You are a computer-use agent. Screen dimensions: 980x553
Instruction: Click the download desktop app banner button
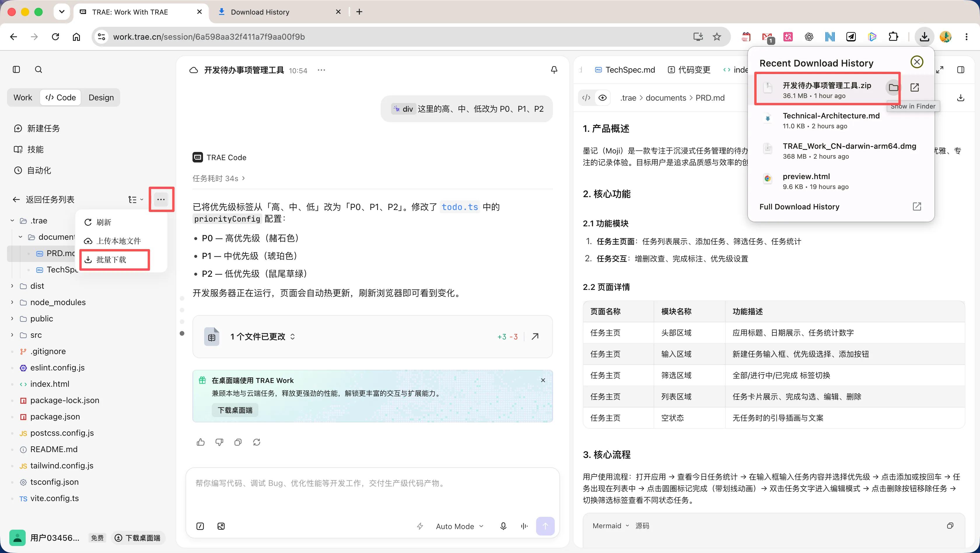[235, 410]
